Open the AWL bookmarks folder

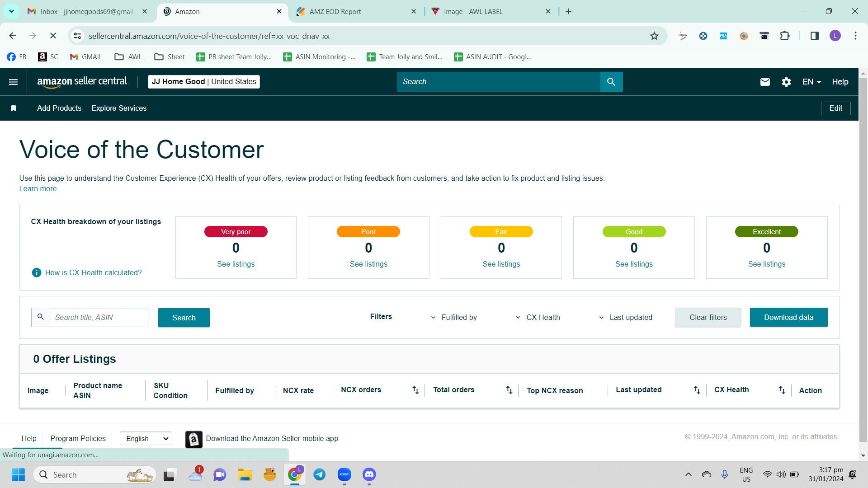[x=128, y=57]
